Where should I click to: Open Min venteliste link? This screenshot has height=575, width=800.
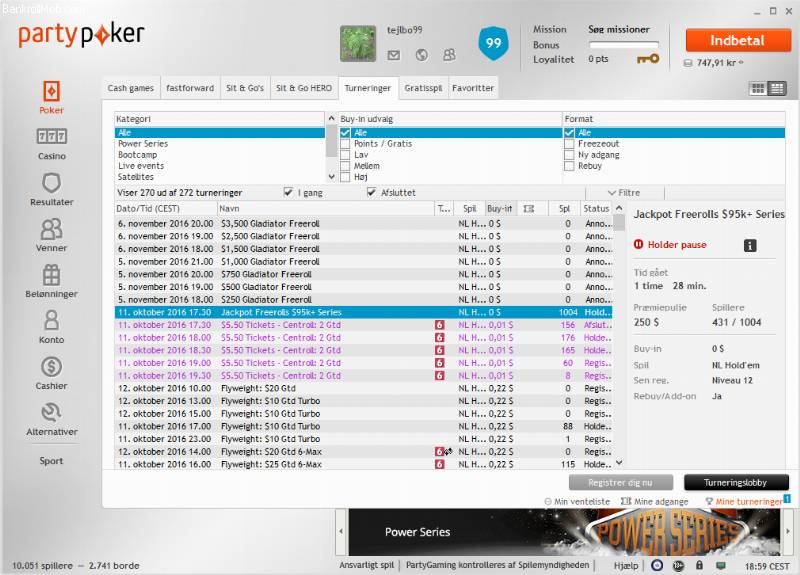click(577, 502)
